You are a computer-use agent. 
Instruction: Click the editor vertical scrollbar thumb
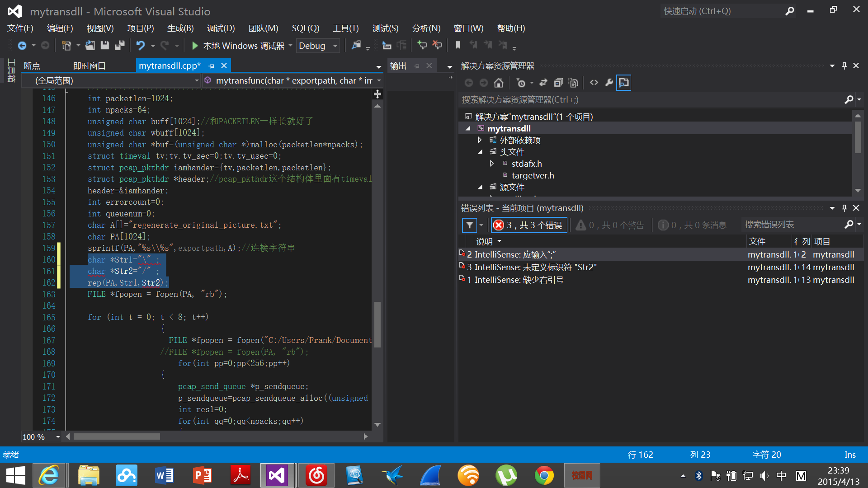377,324
